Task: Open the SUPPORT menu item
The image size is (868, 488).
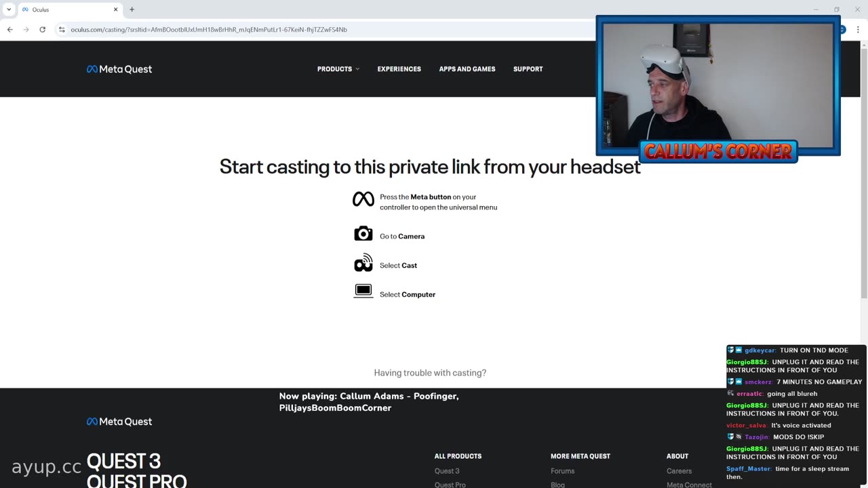Action: 528,69
